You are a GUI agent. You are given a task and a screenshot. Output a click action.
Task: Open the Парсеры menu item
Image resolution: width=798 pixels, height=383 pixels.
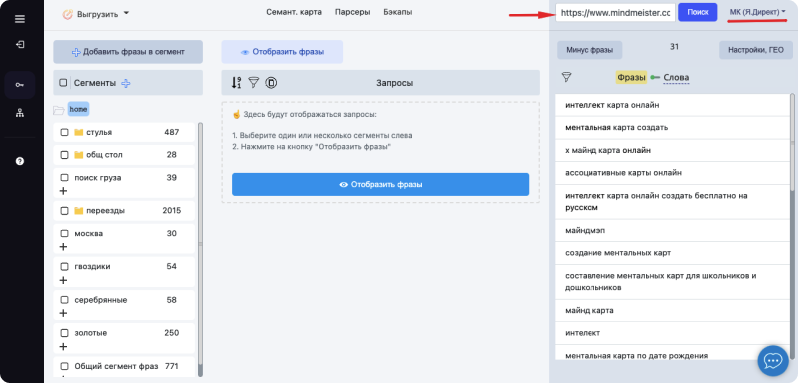coord(352,12)
